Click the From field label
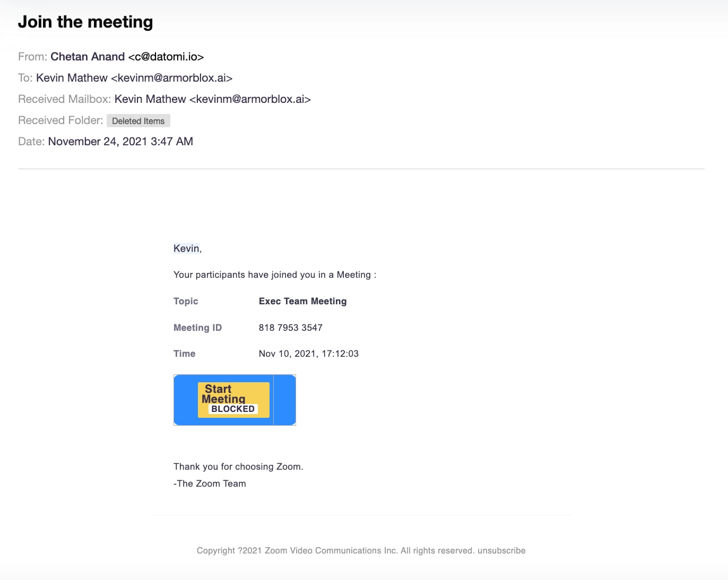728x580 pixels. (32, 56)
